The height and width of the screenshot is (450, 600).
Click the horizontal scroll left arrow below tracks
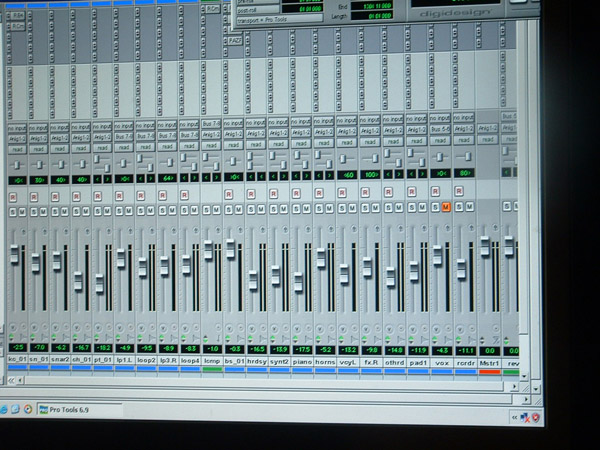[x=20, y=380]
